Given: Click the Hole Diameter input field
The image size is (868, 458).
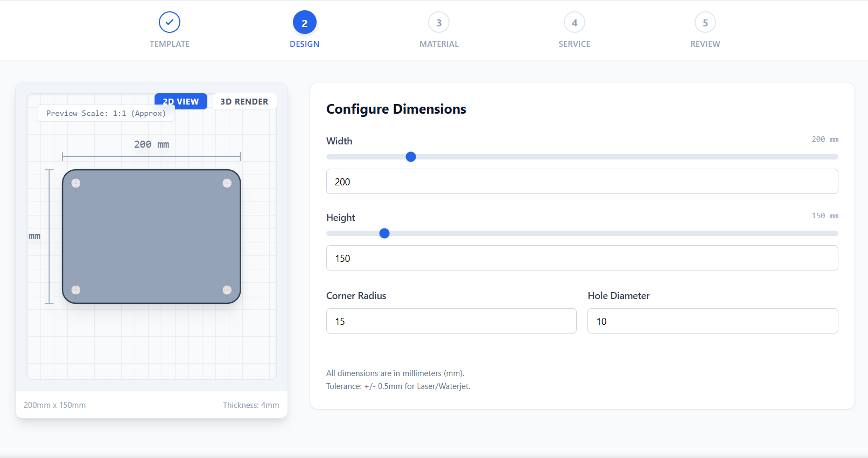Looking at the screenshot, I should pos(712,321).
